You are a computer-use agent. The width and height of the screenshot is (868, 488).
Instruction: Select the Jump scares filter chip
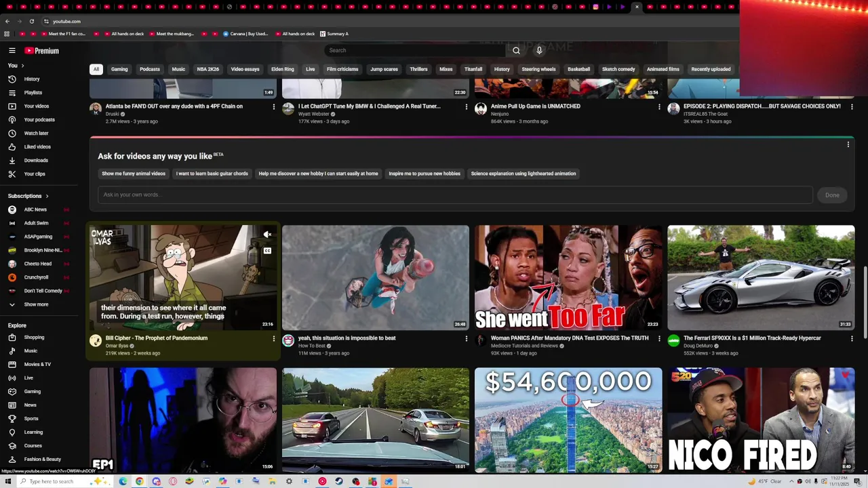pyautogui.click(x=384, y=69)
